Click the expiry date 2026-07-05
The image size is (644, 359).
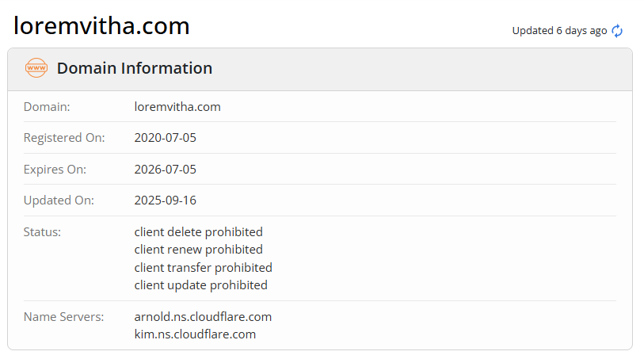pos(166,170)
